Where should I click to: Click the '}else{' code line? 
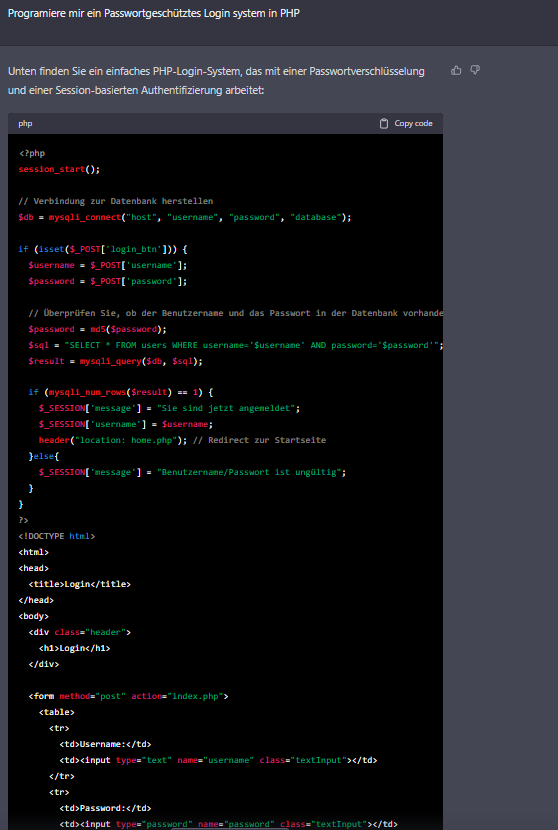point(44,456)
